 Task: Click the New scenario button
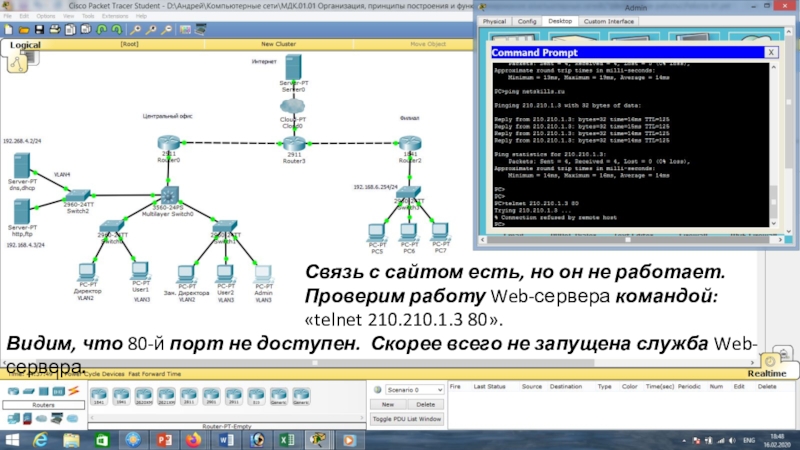coord(388,405)
